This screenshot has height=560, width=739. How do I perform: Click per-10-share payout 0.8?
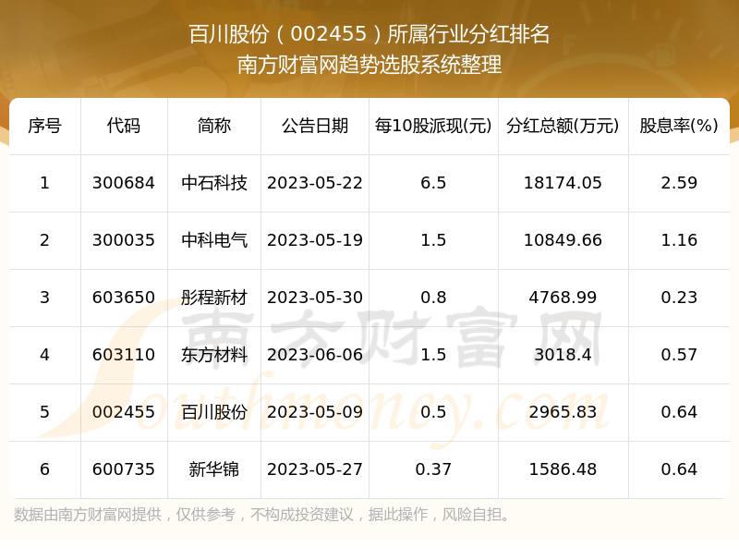pos(433,298)
